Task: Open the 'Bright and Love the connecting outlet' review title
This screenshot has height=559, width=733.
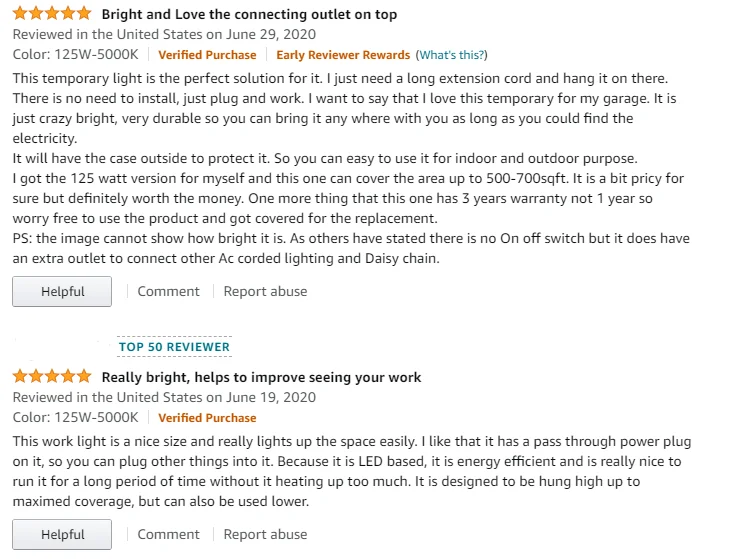Action: coord(249,14)
